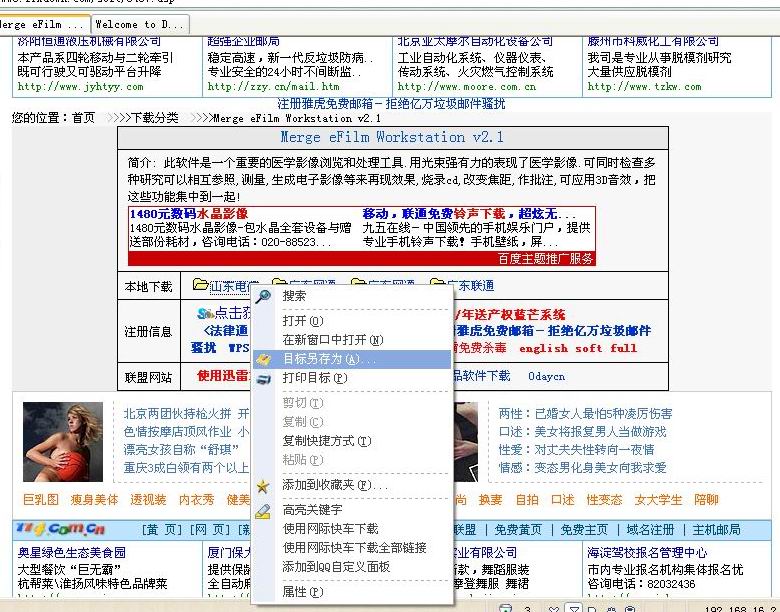Click the 1480元数码水晶影像 ad title
780x612 pixels.
pyautogui.click(x=189, y=214)
